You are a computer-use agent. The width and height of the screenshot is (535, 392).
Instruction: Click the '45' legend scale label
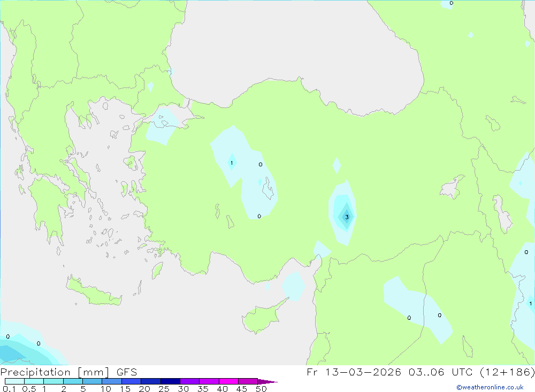[x=242, y=389]
